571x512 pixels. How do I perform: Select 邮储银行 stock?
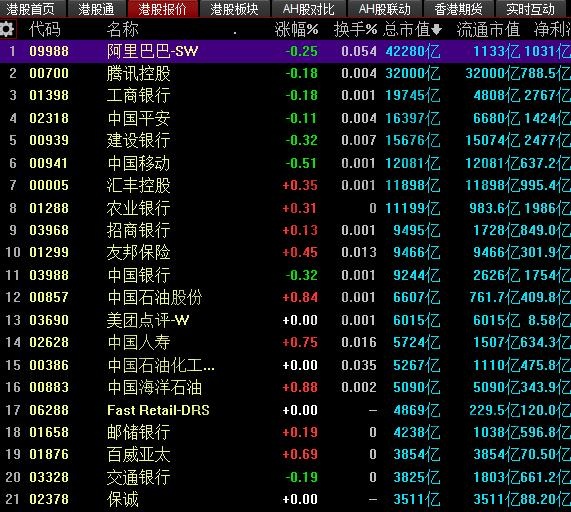point(138,432)
